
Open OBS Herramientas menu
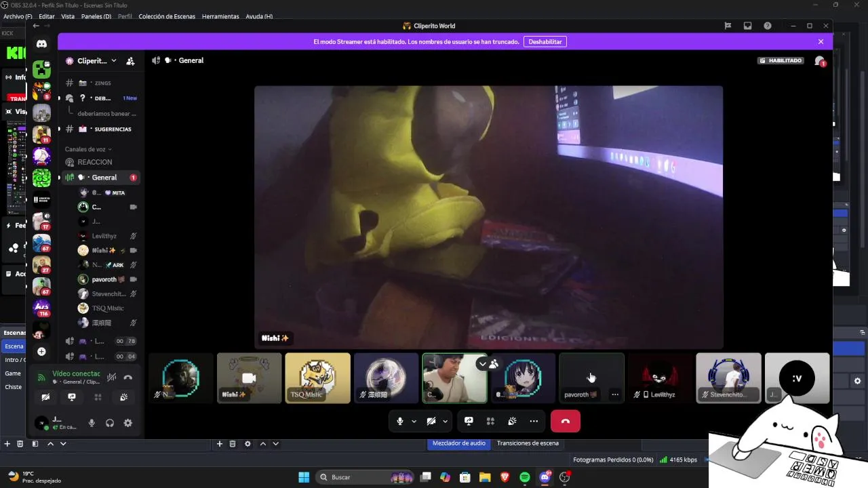(x=220, y=16)
